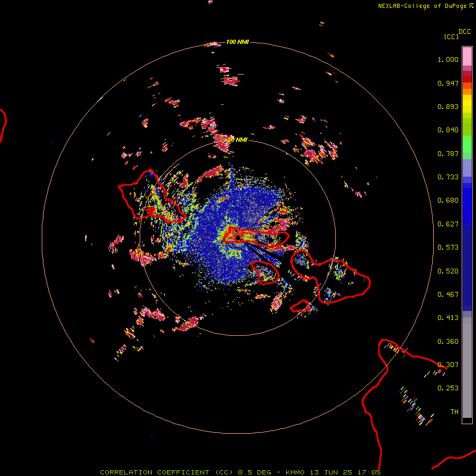Click the 0.413 scale value
476x476 pixels.
[x=448, y=318]
